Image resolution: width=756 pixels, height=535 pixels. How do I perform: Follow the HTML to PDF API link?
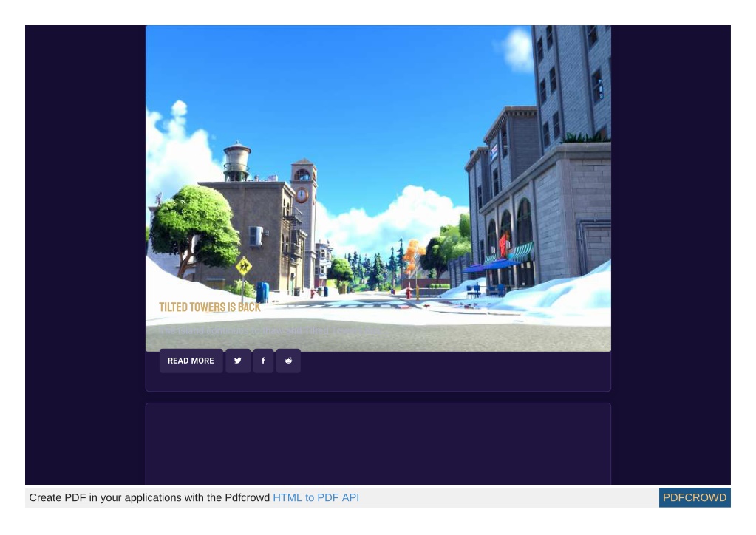[316, 497]
